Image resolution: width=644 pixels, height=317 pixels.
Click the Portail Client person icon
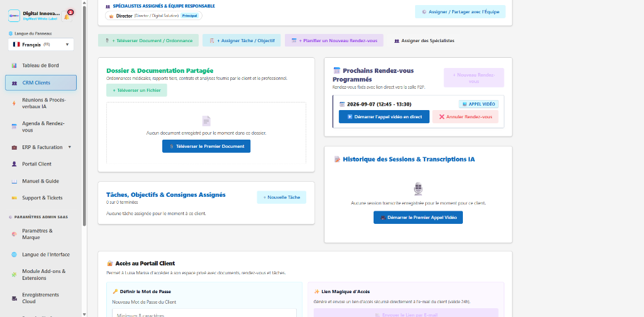pyautogui.click(x=14, y=164)
